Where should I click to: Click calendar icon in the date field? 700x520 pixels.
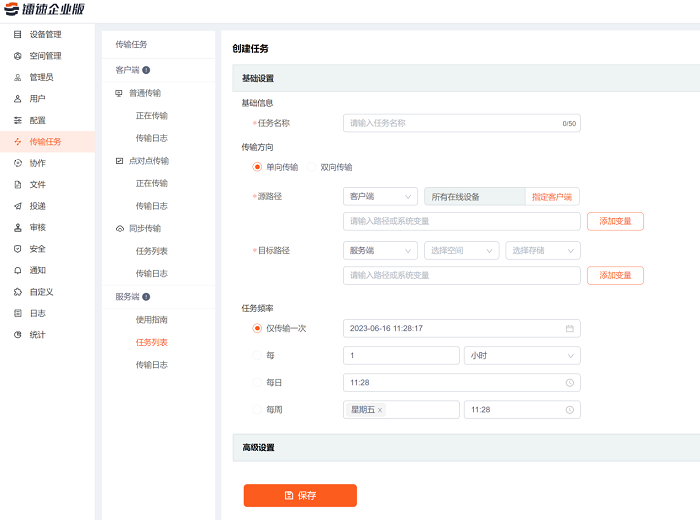click(569, 328)
